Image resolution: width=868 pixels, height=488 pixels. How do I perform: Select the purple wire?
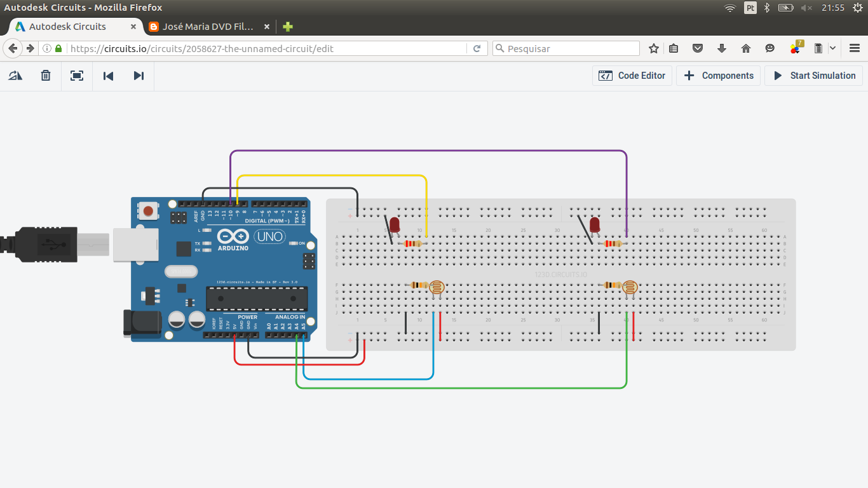pos(429,151)
